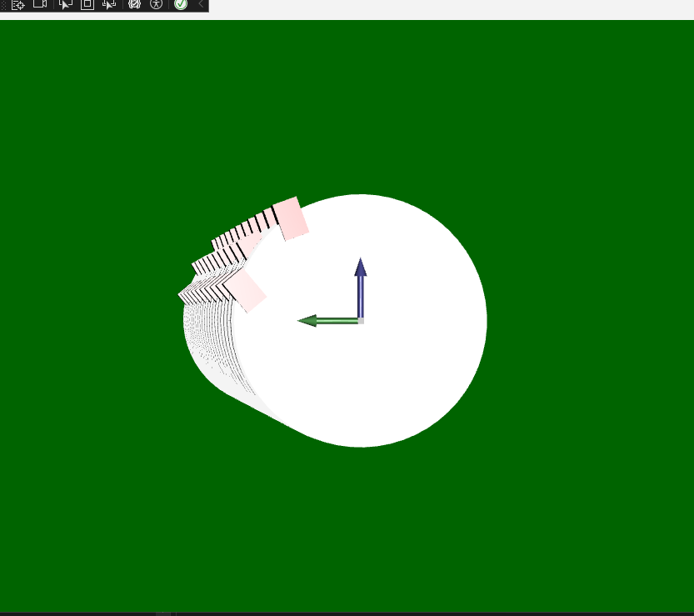Screen dimensions: 694x616
Task: Click the camera icon in the toolbar
Action: pyautogui.click(x=39, y=4)
